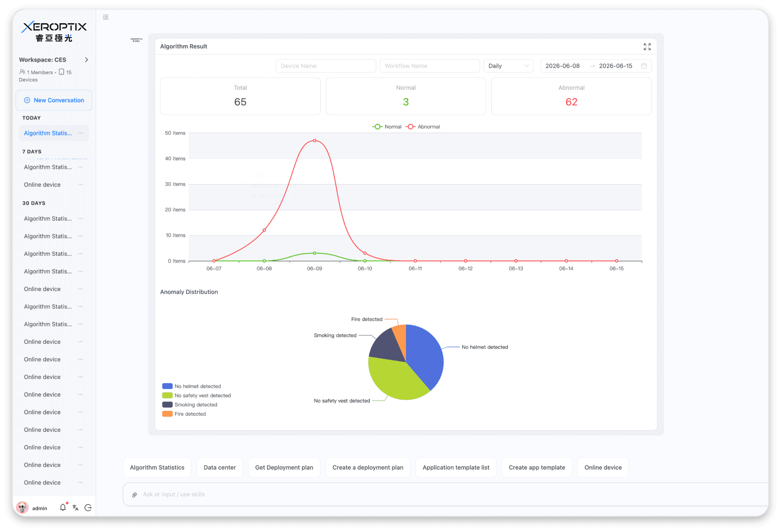
Task: Toggle No safety vest detected legend
Action: point(197,395)
